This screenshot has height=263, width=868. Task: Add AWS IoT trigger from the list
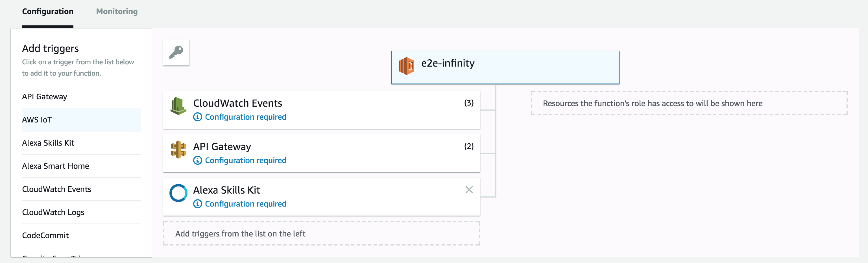(81, 120)
